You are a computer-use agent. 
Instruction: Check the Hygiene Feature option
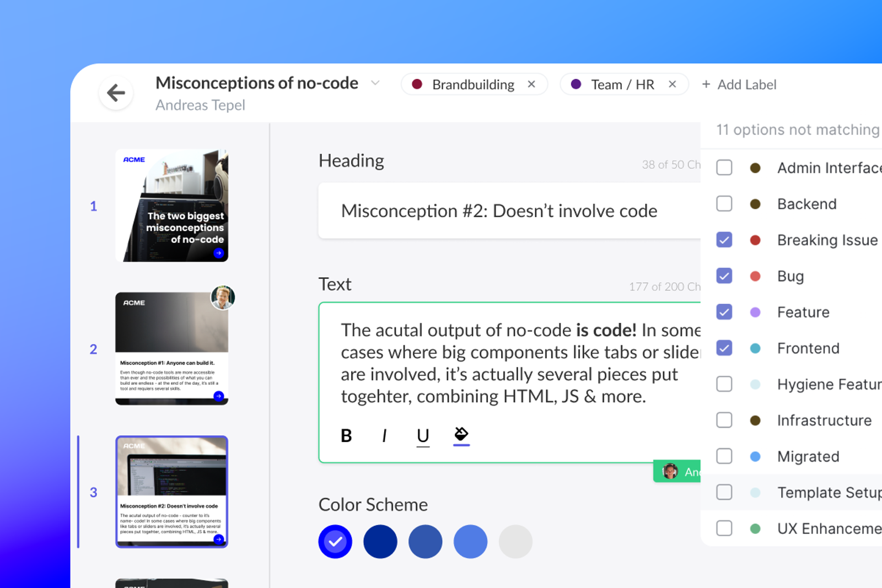coord(724,384)
